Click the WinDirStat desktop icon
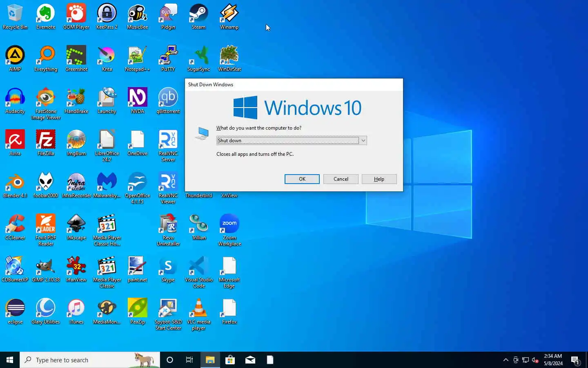The height and width of the screenshot is (368, 588). click(x=229, y=59)
